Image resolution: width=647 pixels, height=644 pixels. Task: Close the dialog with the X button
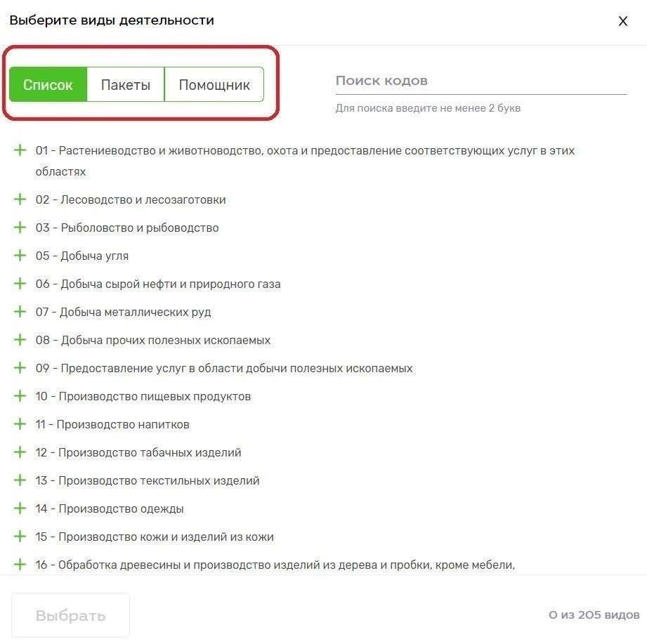[623, 21]
